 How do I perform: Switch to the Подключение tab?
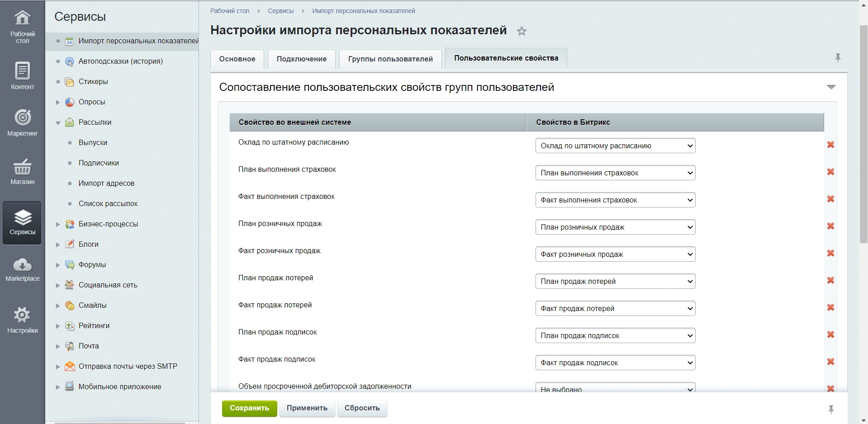(301, 59)
